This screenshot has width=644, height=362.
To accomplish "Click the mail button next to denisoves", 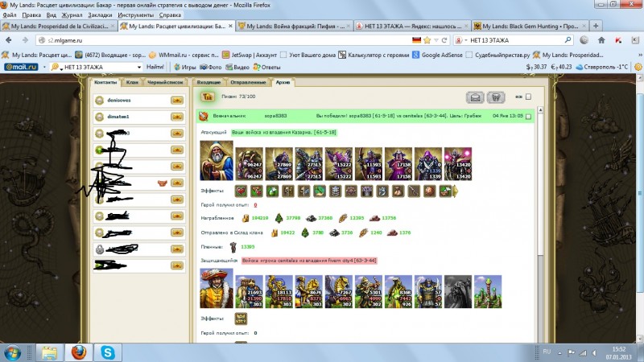I will [x=178, y=101].
